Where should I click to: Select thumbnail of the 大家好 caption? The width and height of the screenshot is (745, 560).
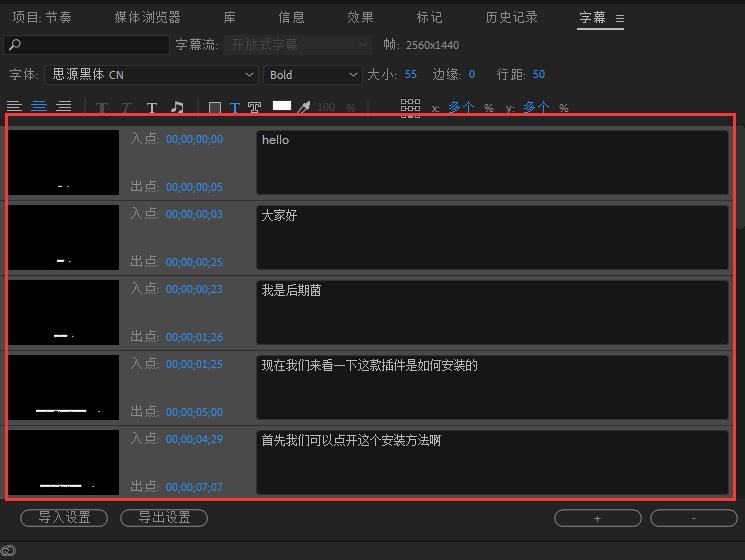click(x=63, y=237)
